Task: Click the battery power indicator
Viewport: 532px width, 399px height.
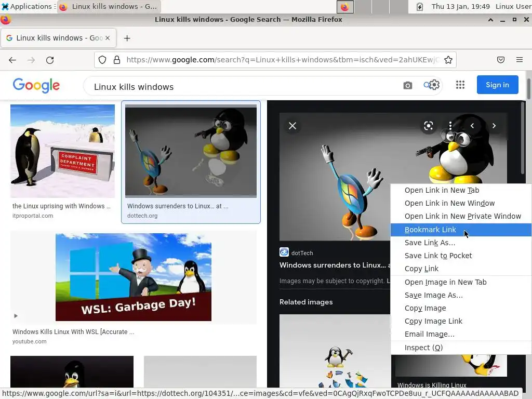Action: point(420,7)
